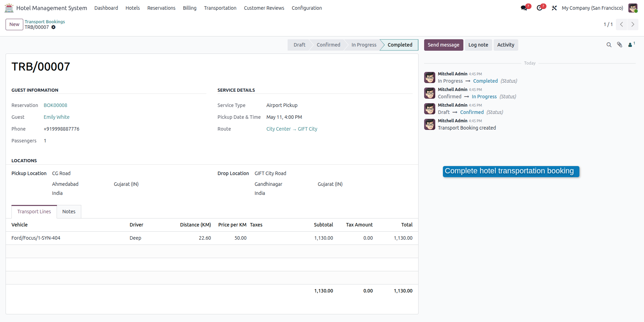Click the New button
The width and height of the screenshot is (644, 322).
[14, 24]
